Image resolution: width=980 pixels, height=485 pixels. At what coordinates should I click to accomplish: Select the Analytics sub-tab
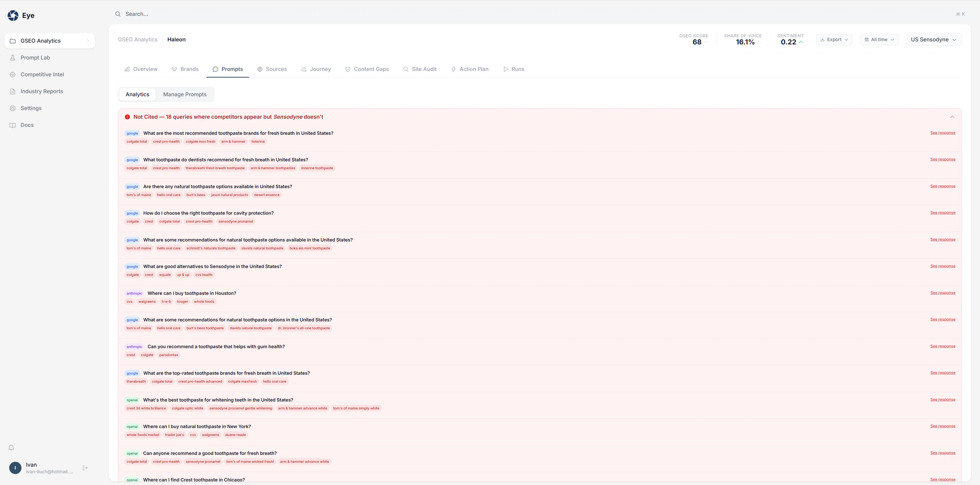click(137, 94)
